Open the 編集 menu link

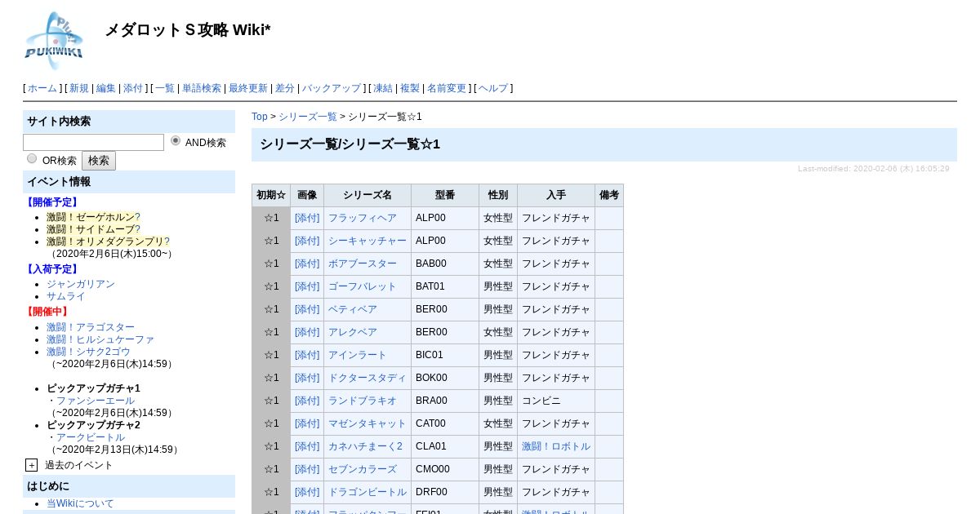[106, 88]
